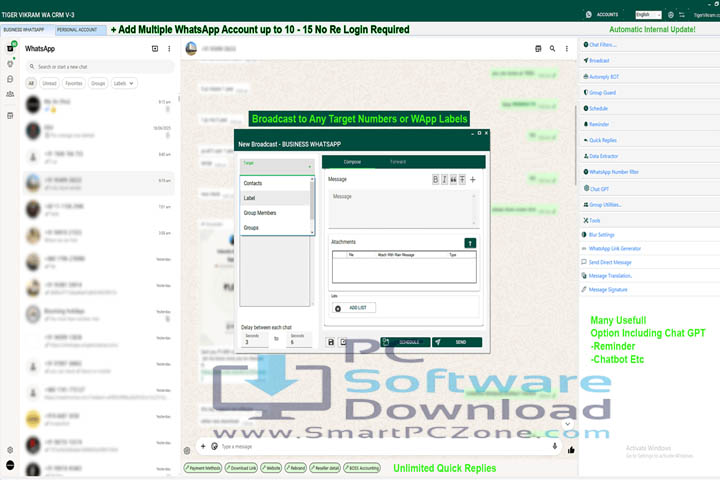
Task: Click the italic formatting icon in Message toolbar
Action: pyautogui.click(x=444, y=180)
